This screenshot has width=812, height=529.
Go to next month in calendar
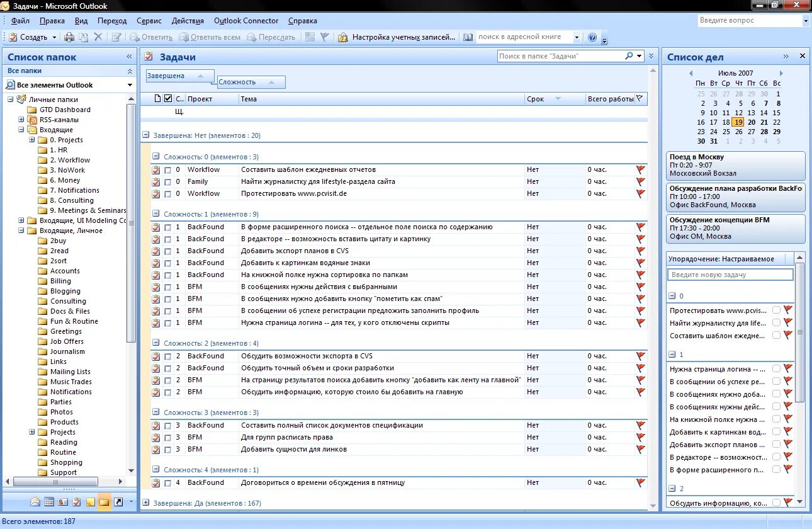point(781,74)
